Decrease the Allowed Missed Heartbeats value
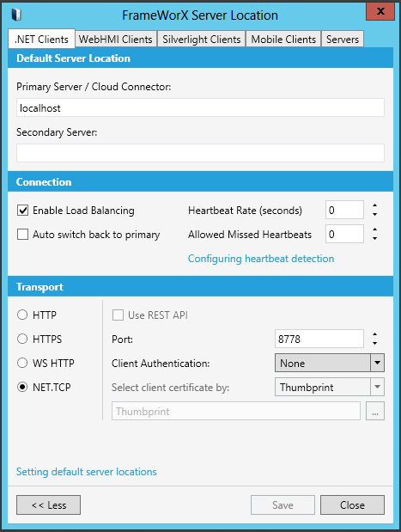Image resolution: width=401 pixels, height=532 pixels. [x=374, y=239]
